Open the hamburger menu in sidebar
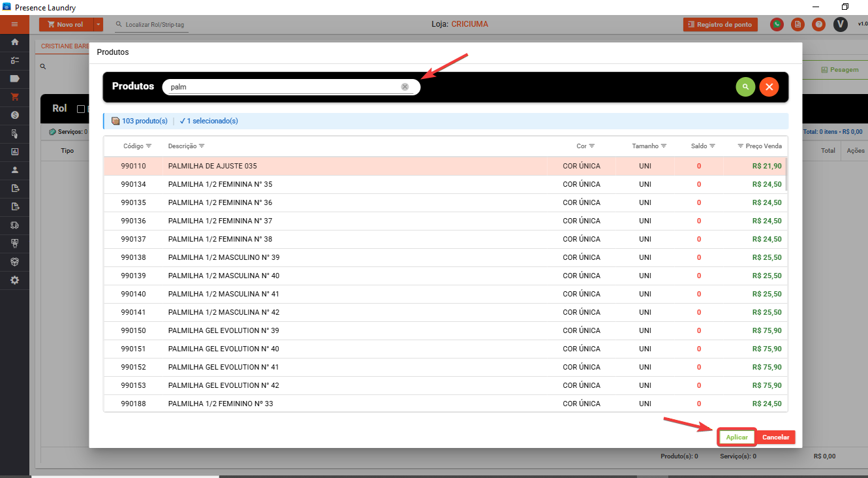This screenshot has width=868, height=478. point(14,24)
